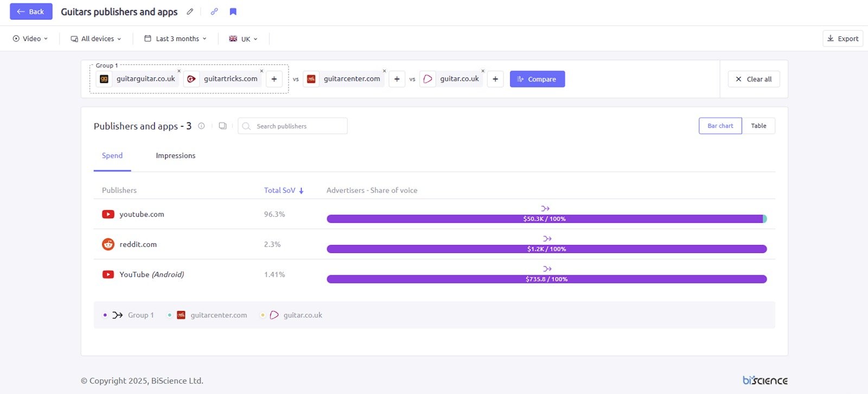Switch to the Impressions tab
868x394 pixels.
pyautogui.click(x=175, y=156)
